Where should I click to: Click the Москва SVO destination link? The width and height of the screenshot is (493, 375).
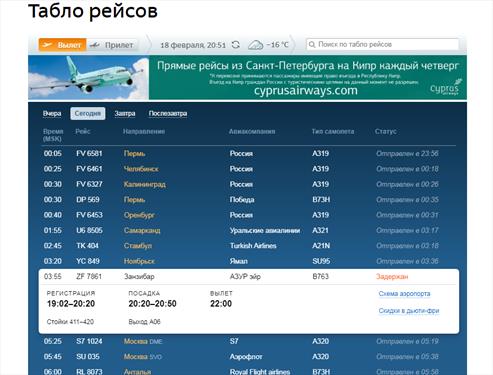(143, 357)
